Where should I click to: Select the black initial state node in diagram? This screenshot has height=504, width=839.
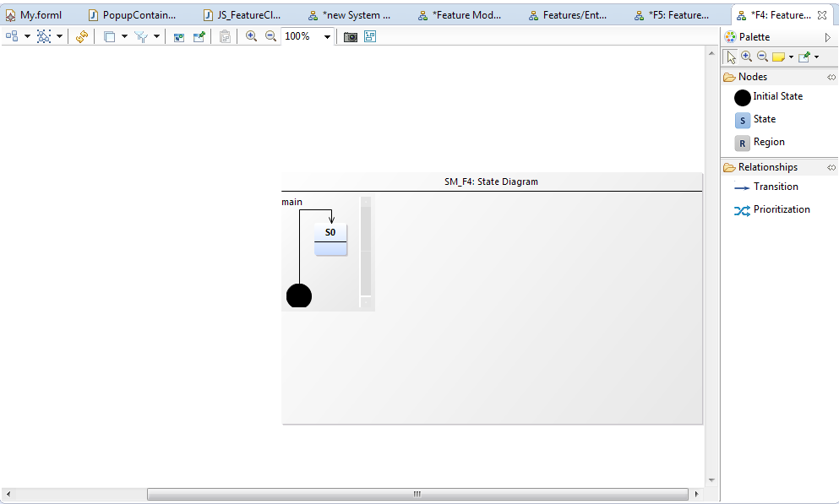(x=298, y=295)
